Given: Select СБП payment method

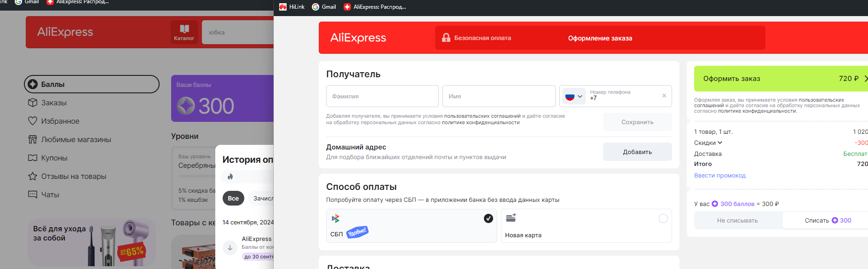Looking at the screenshot, I should pyautogui.click(x=412, y=226).
